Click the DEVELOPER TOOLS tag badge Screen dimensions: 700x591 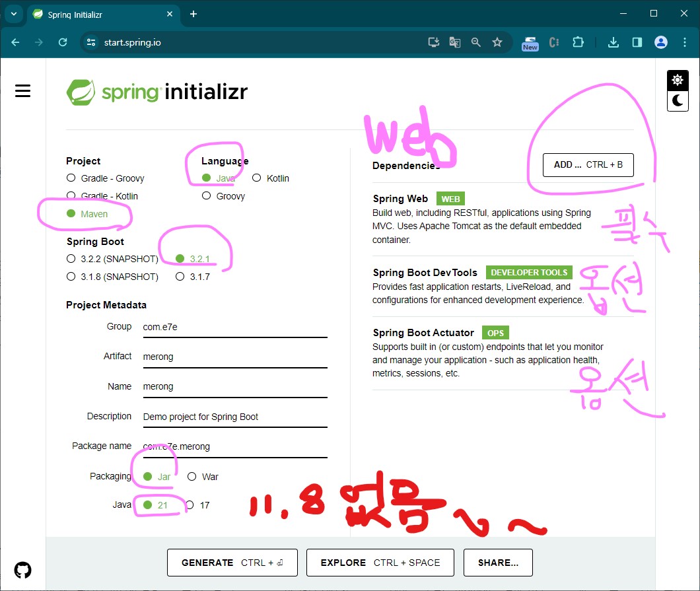(529, 272)
